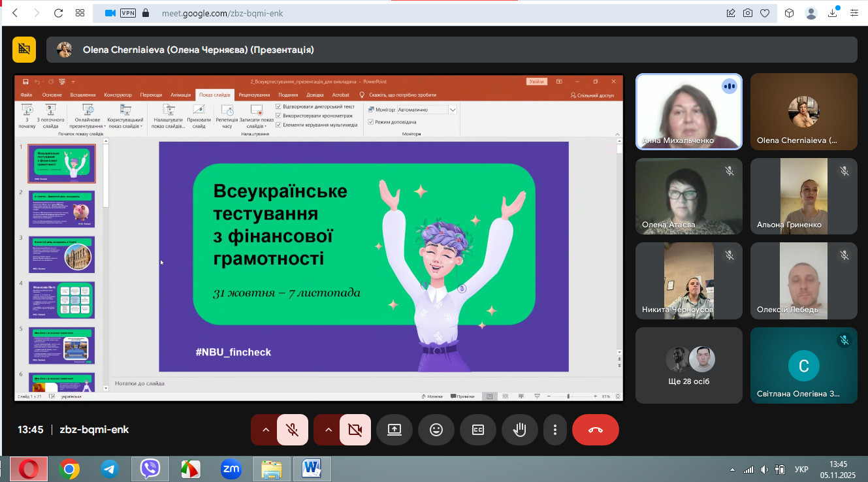Click the raise hand icon
The width and height of the screenshot is (868, 482).
point(519,430)
